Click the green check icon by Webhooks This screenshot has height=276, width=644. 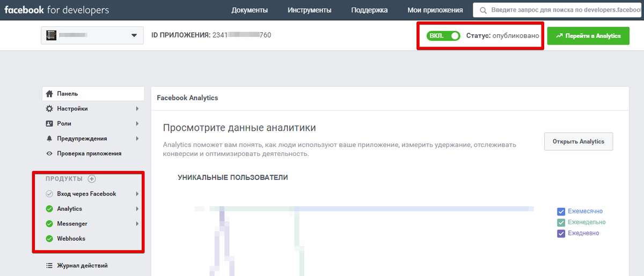point(49,238)
